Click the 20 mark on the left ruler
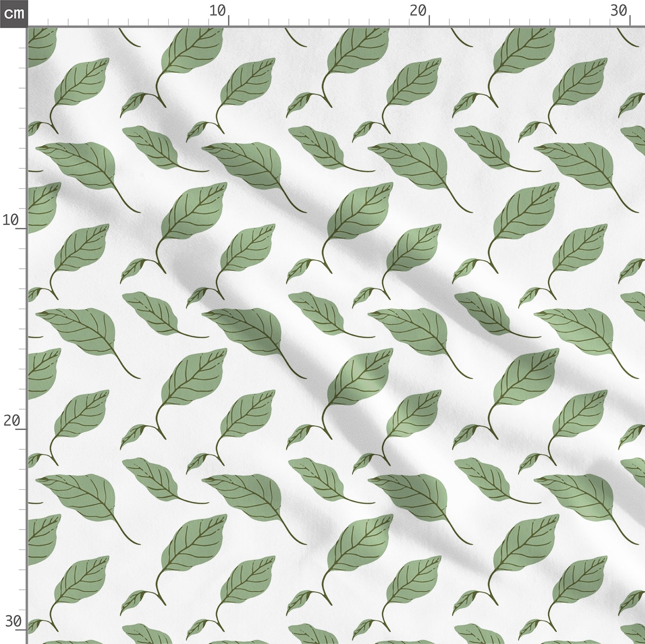 tap(11, 420)
